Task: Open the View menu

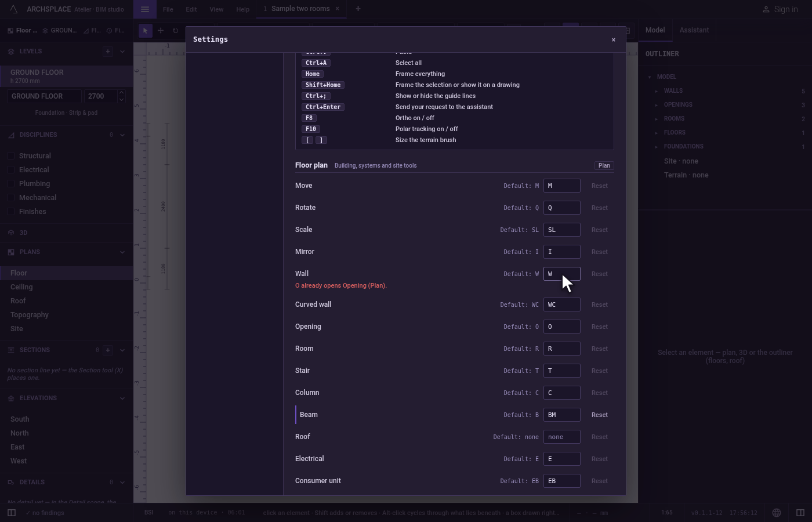Action: [x=216, y=9]
